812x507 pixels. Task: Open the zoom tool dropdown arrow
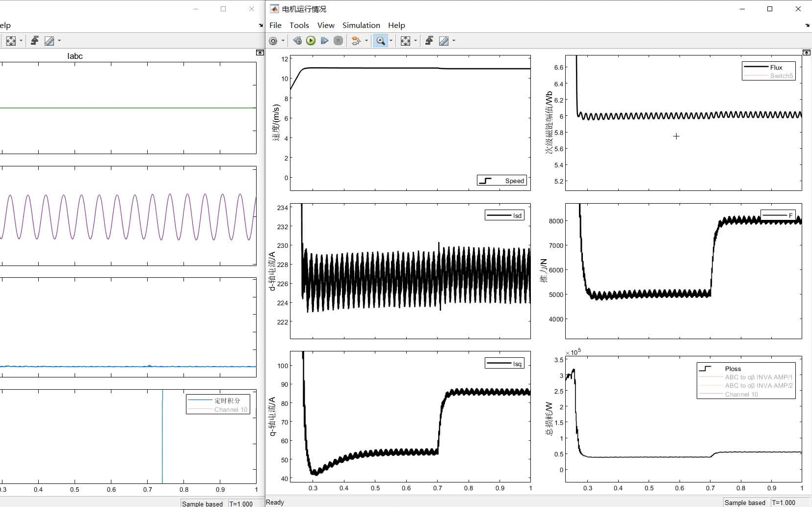(391, 41)
